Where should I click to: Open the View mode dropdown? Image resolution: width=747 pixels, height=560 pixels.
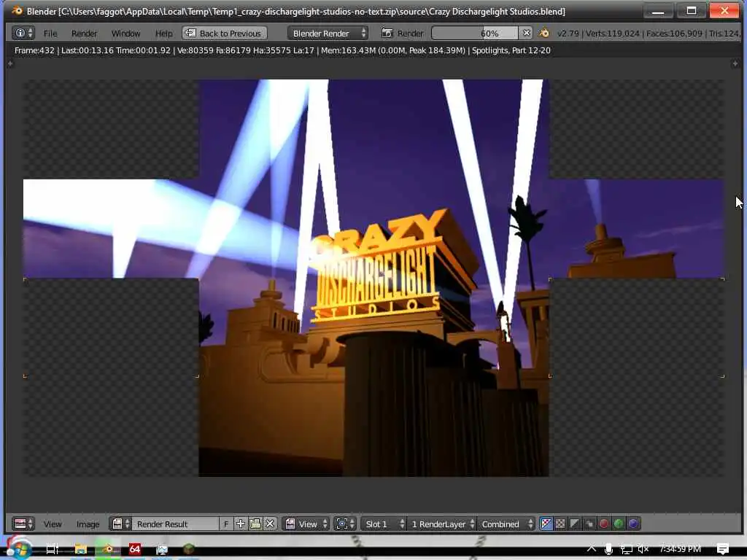point(306,524)
